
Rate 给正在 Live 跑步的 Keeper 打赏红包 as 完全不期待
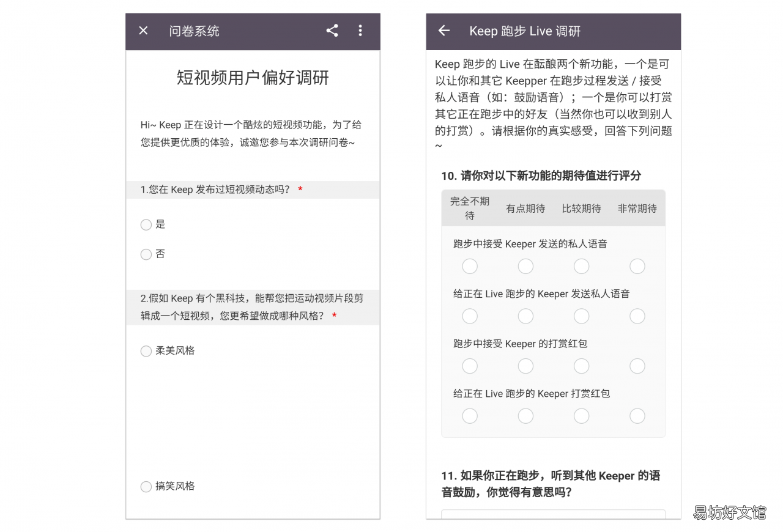pos(470,416)
